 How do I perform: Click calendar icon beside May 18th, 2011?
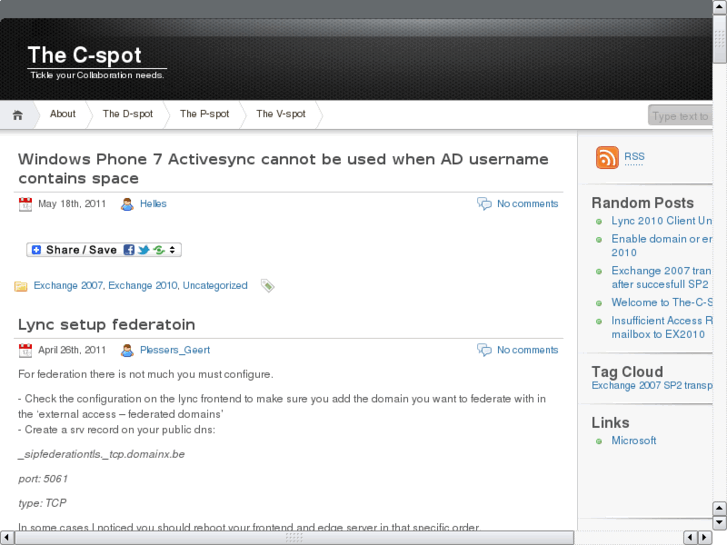25,204
